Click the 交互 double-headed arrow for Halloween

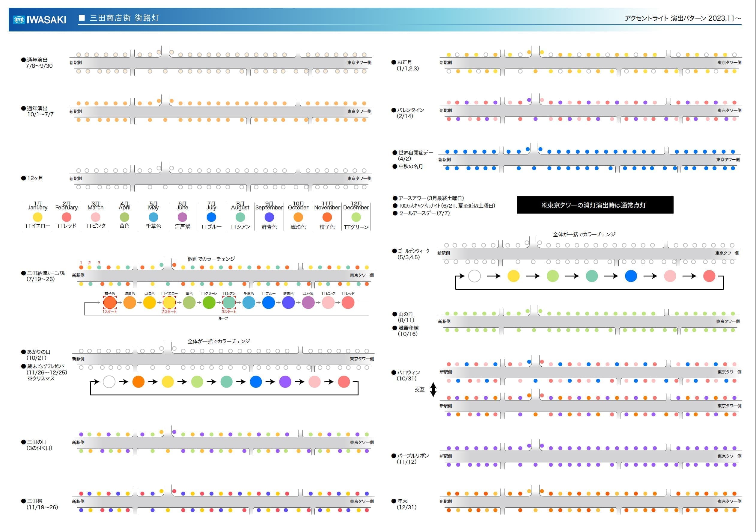click(433, 389)
